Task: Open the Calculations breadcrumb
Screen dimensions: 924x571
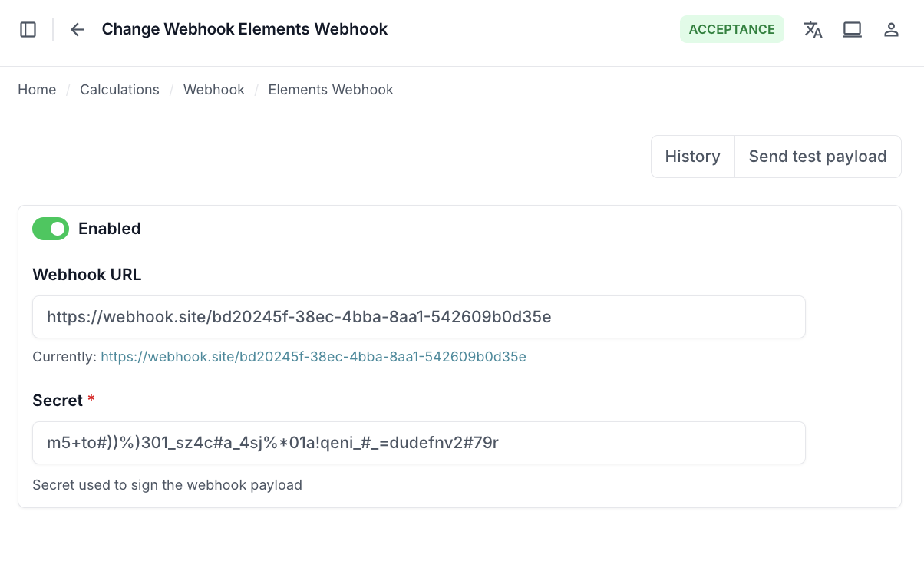Action: pos(119,90)
